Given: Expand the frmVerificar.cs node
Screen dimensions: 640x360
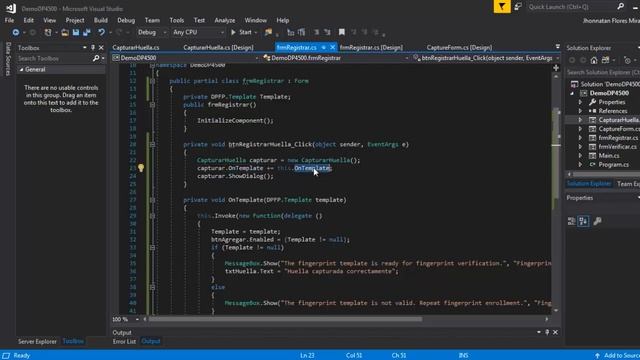Looking at the screenshot, I should coord(580,147).
